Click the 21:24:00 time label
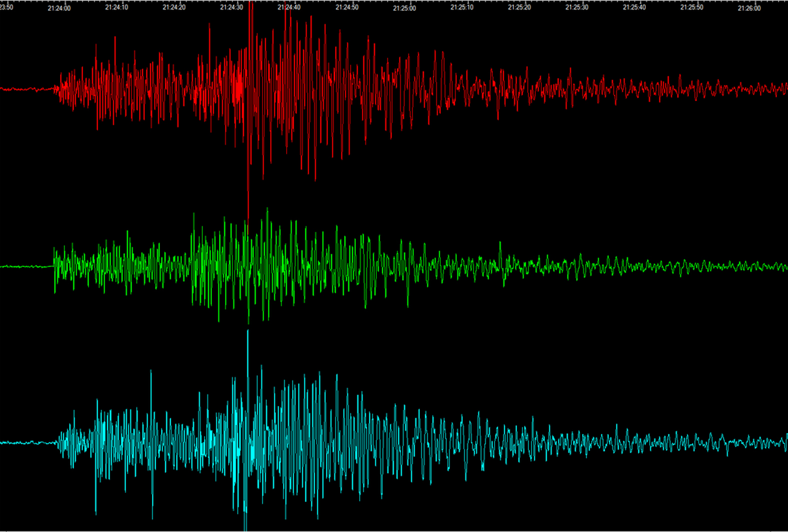 pos(59,8)
